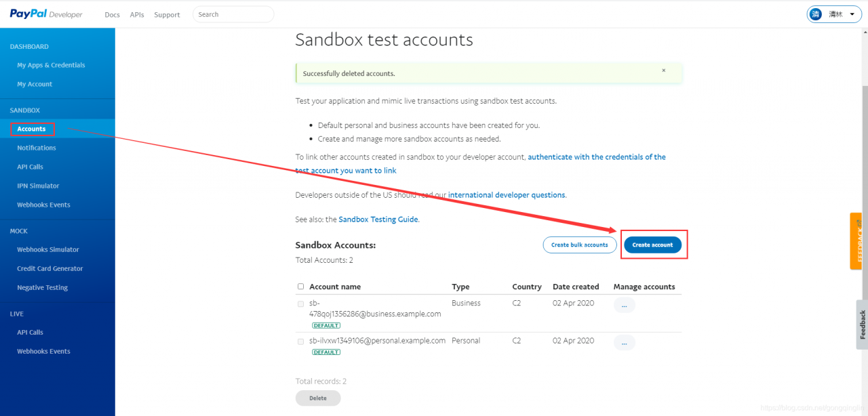Open the APIs menu
The height and width of the screenshot is (416, 868).
[137, 15]
